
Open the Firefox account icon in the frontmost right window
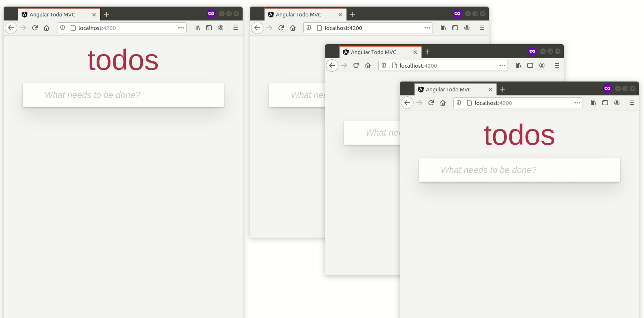pos(617,103)
